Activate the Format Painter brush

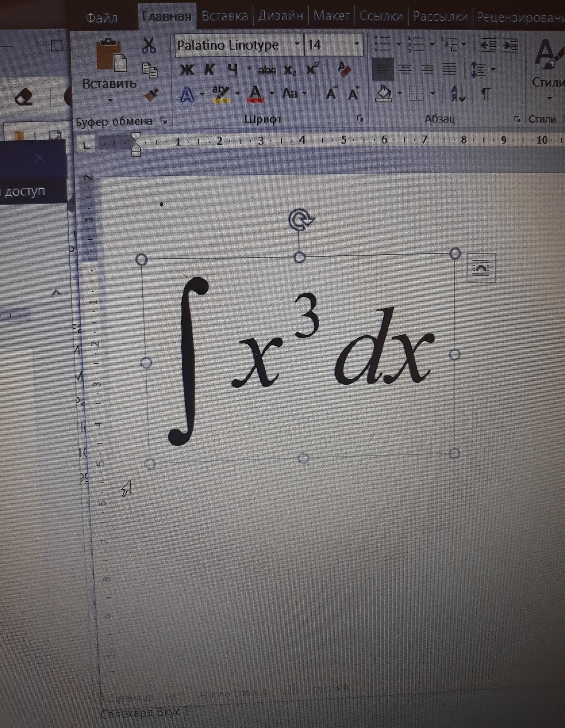[151, 95]
